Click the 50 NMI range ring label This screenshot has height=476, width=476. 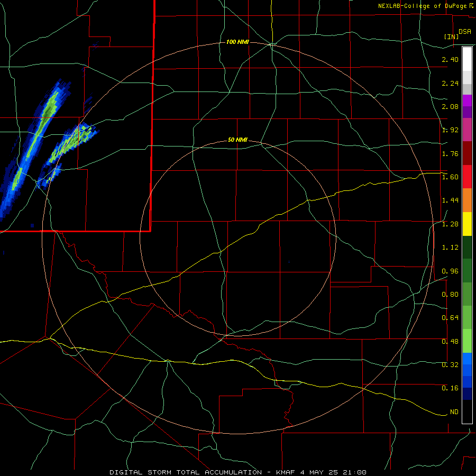tap(237, 140)
